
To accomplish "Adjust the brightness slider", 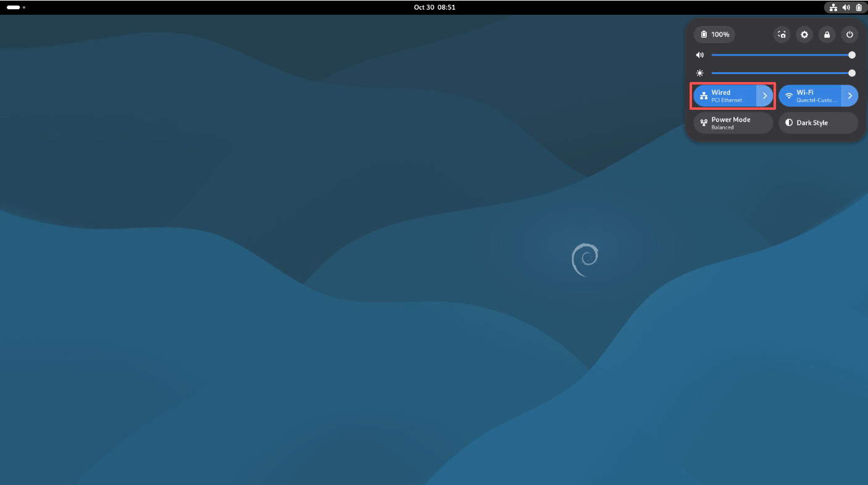I will pyautogui.click(x=782, y=73).
